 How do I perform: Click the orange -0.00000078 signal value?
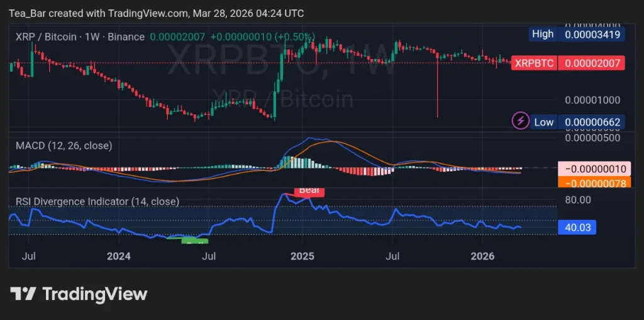click(x=594, y=182)
